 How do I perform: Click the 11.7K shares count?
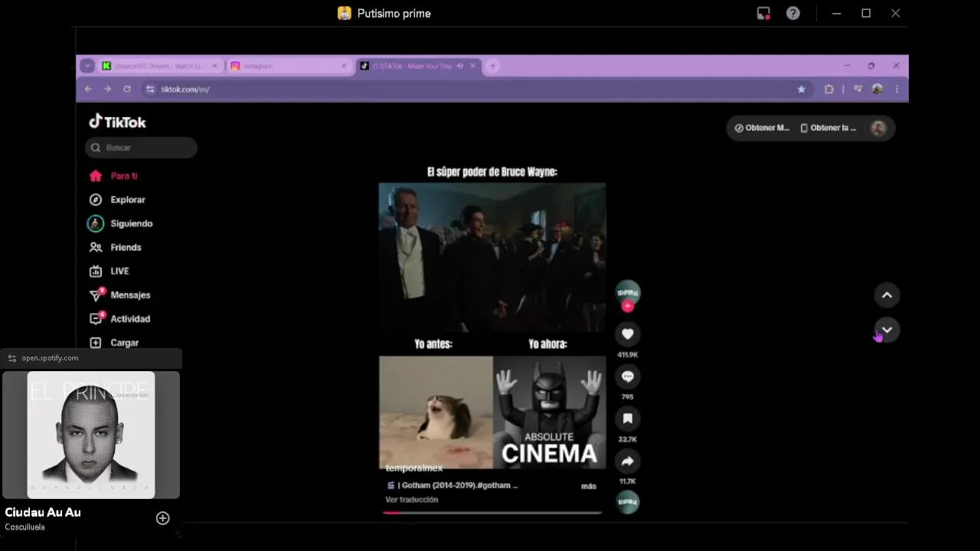[x=628, y=481]
